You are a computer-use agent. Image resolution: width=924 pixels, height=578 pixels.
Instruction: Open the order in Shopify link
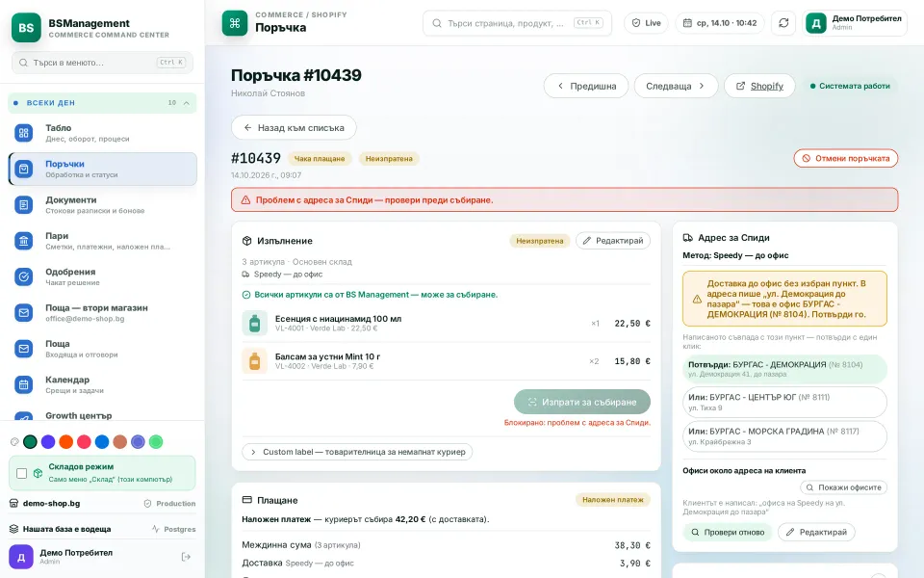759,86
